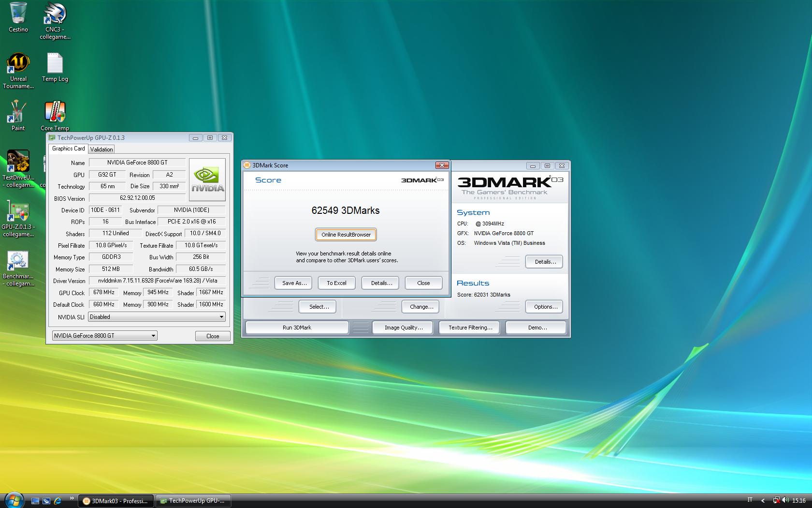Viewport: 812px width, 508px height.
Task: Click To Excel button
Action: tap(336, 283)
